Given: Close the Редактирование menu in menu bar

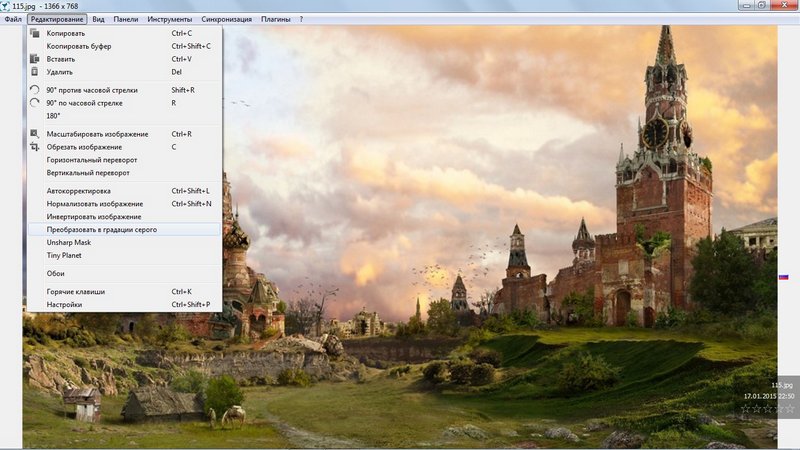Looking at the screenshot, I should pyautogui.click(x=57, y=19).
